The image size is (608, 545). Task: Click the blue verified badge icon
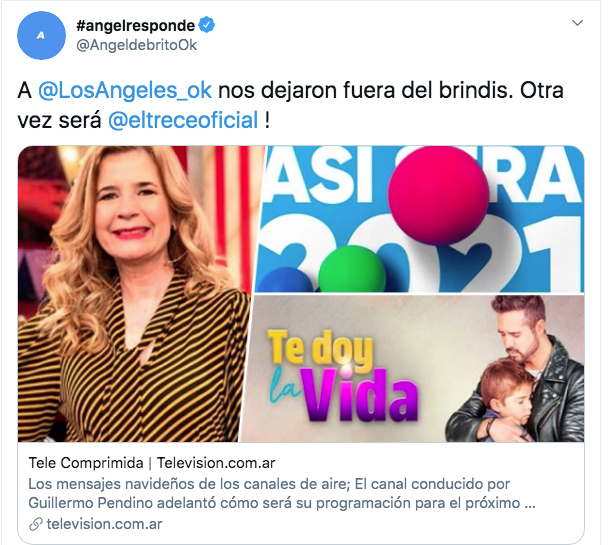pyautogui.click(x=207, y=25)
